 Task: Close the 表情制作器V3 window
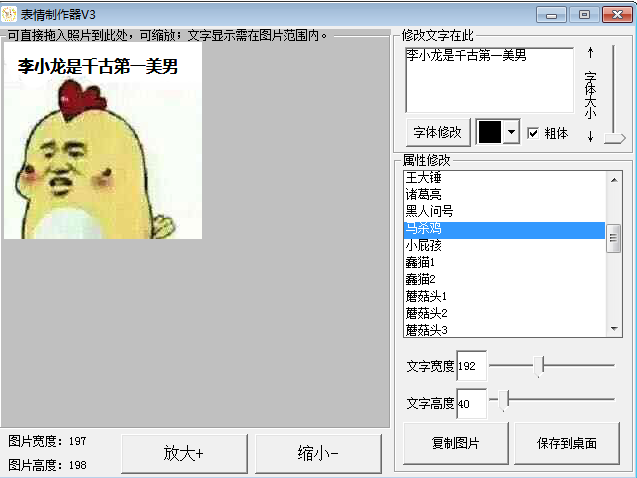pyautogui.click(x=617, y=15)
